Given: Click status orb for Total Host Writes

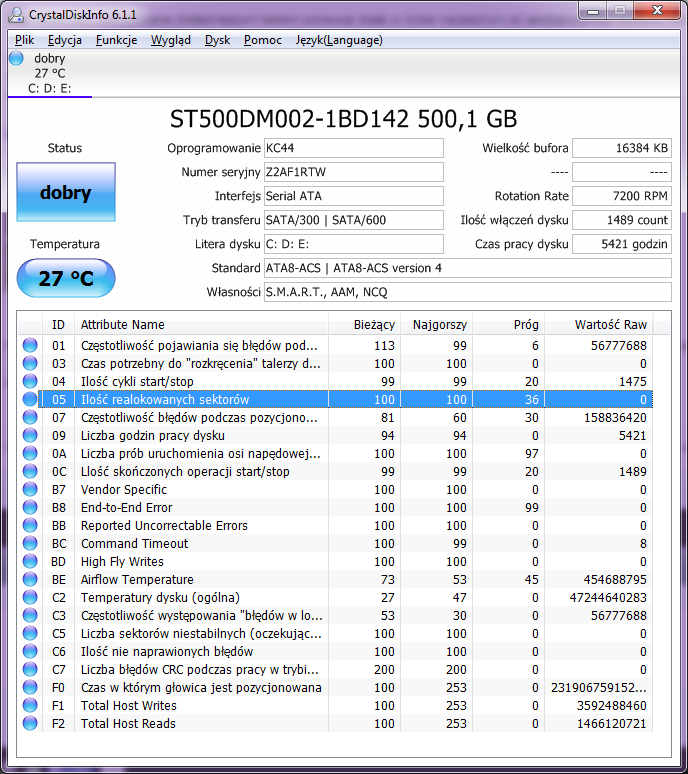Looking at the screenshot, I should (30, 705).
